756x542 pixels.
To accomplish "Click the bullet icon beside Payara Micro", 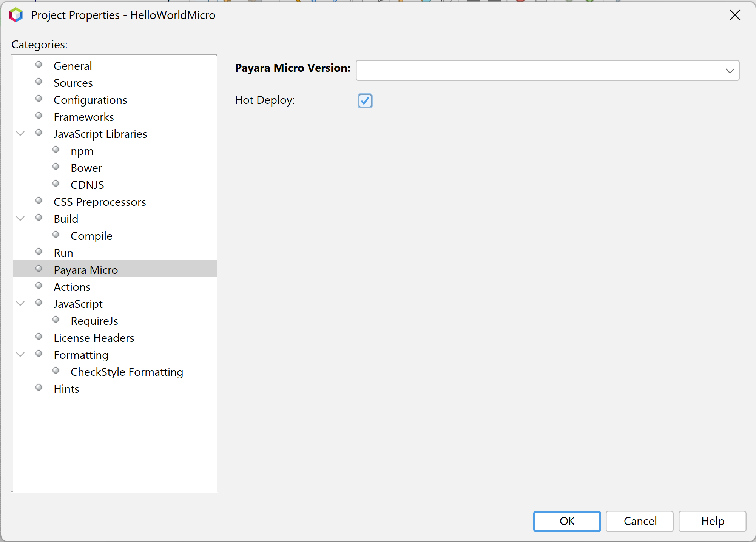I will click(39, 269).
